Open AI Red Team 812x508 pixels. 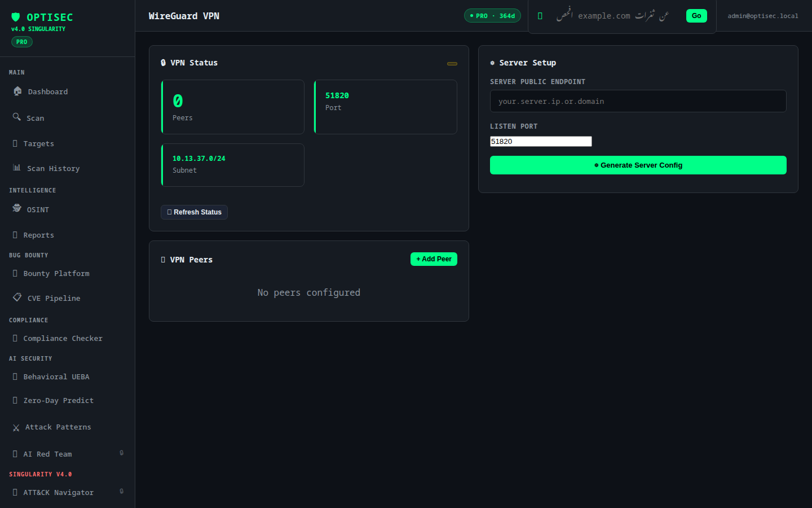[x=67, y=454]
